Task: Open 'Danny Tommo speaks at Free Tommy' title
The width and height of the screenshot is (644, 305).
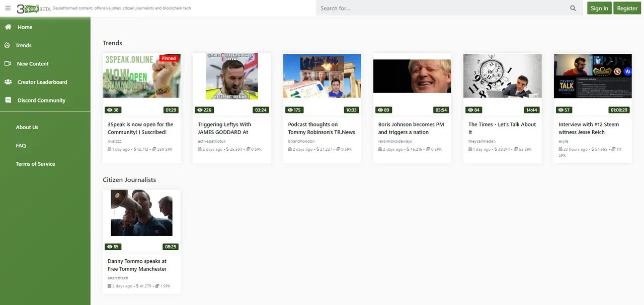Action: (x=137, y=265)
